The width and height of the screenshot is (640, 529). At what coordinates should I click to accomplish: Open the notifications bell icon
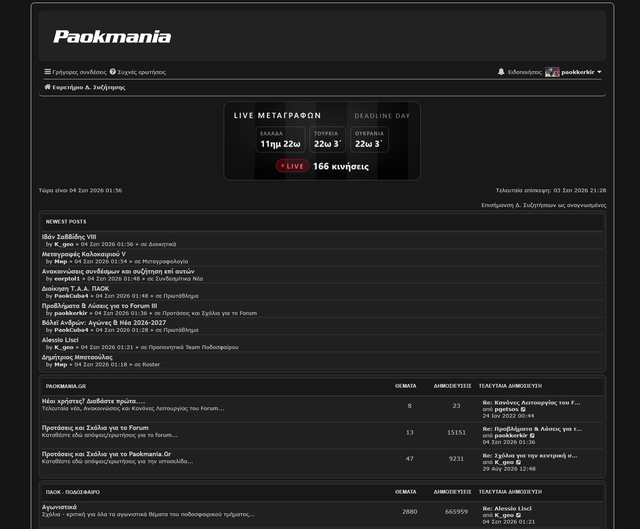tap(501, 72)
